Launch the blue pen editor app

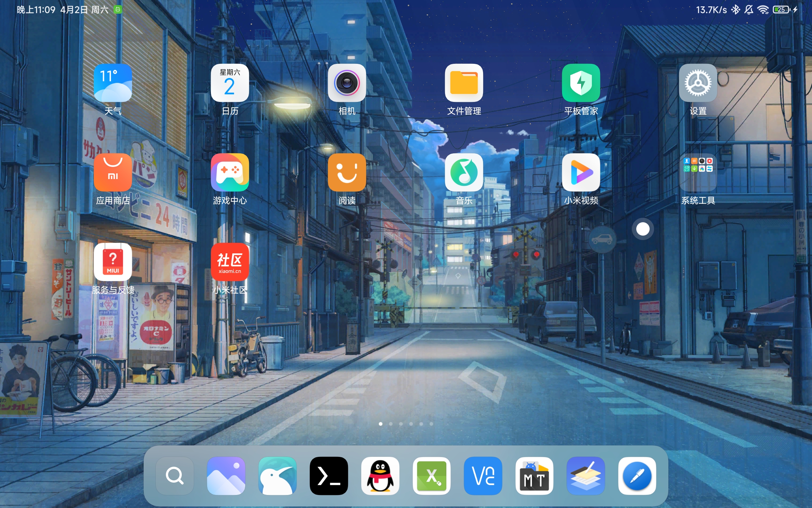[637, 476]
